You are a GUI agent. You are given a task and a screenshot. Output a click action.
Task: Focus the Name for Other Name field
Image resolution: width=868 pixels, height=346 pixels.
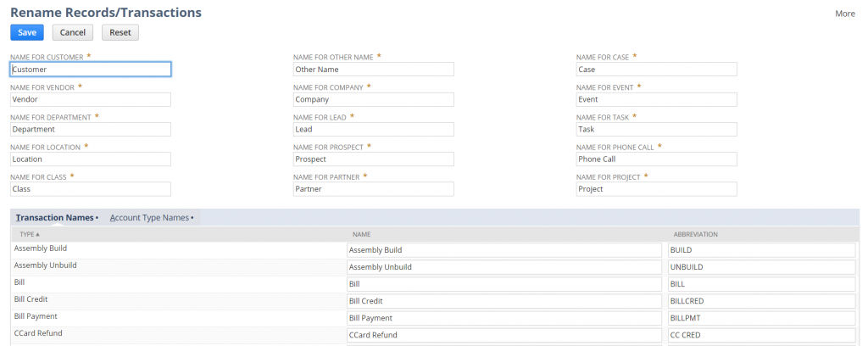tap(374, 70)
